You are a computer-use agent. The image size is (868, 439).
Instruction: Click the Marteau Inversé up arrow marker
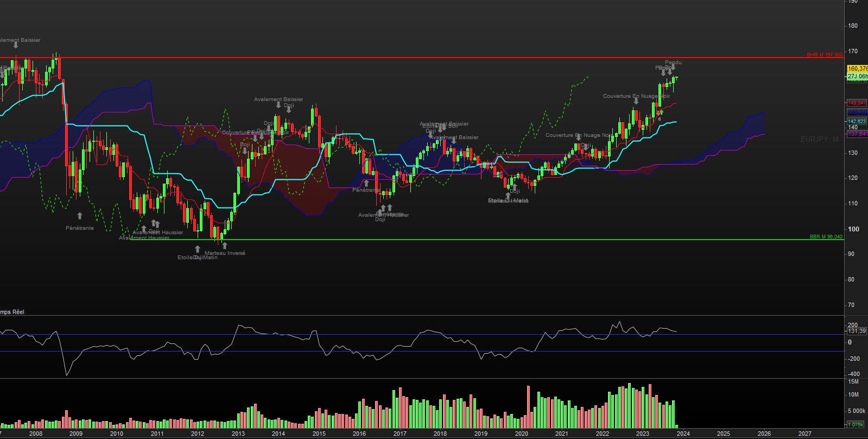225,246
